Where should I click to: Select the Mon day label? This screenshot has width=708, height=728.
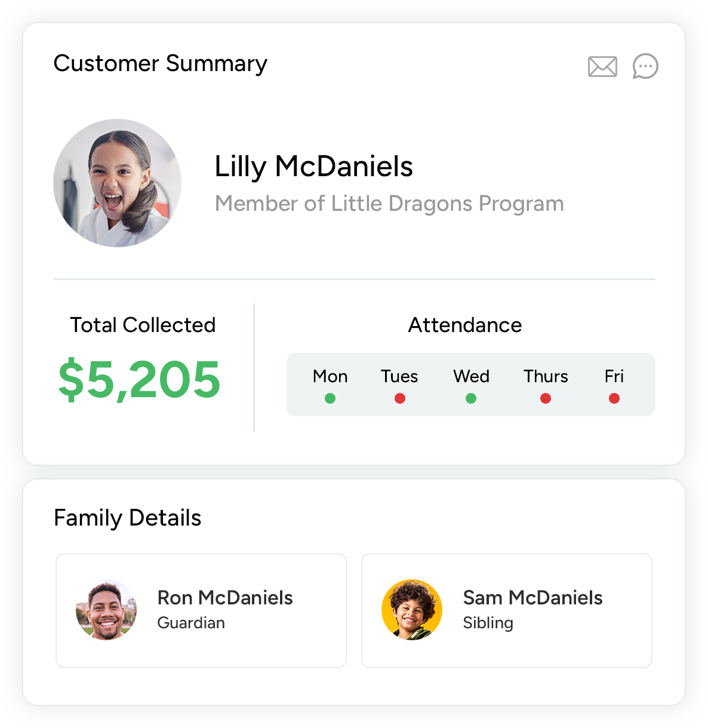pyautogui.click(x=330, y=376)
